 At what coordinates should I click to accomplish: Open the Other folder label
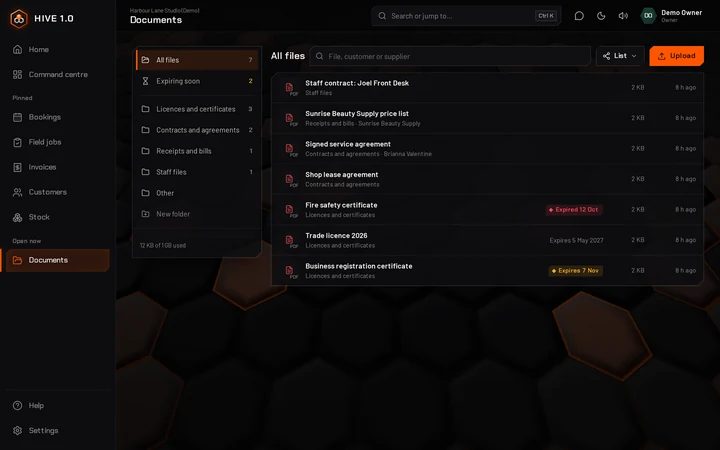click(x=165, y=193)
